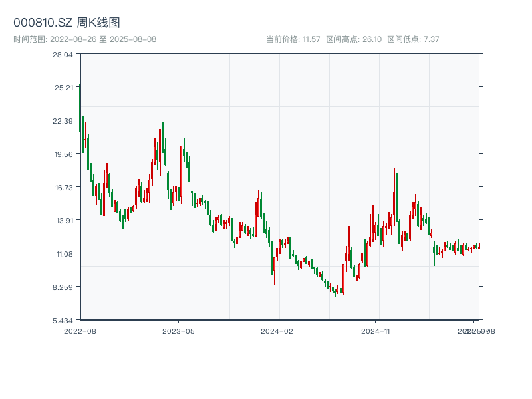
Task: Select the 当前价格 11.57 label
Action: pyautogui.click(x=291, y=38)
